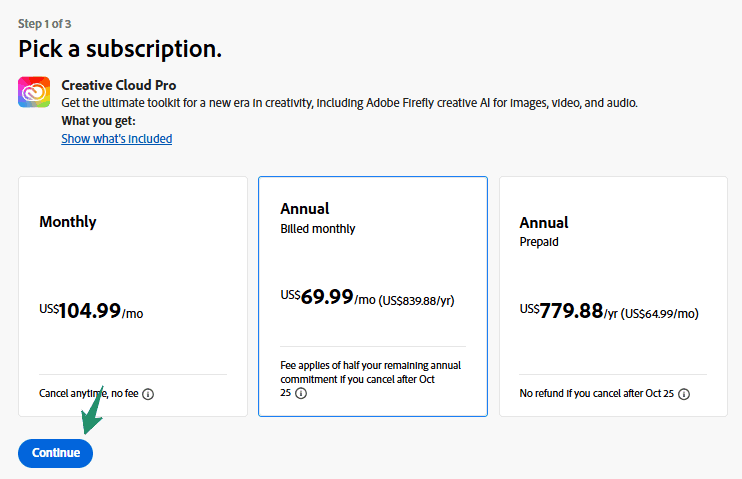Select the Monthly subscription plan title

point(68,222)
